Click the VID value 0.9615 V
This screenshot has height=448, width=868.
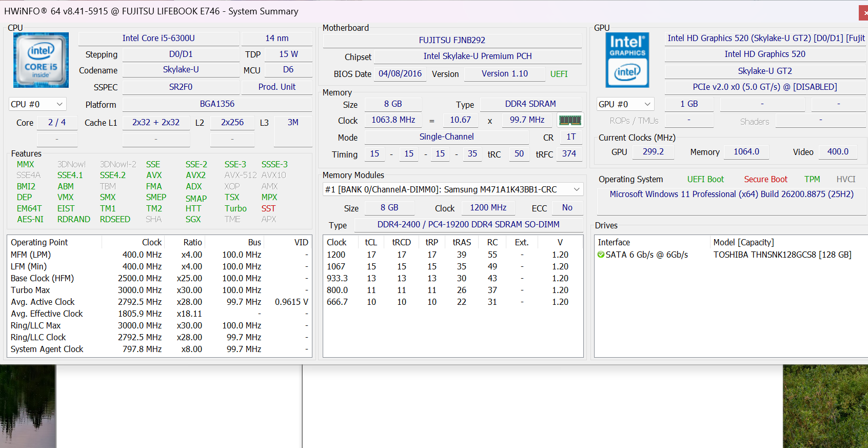click(x=291, y=302)
